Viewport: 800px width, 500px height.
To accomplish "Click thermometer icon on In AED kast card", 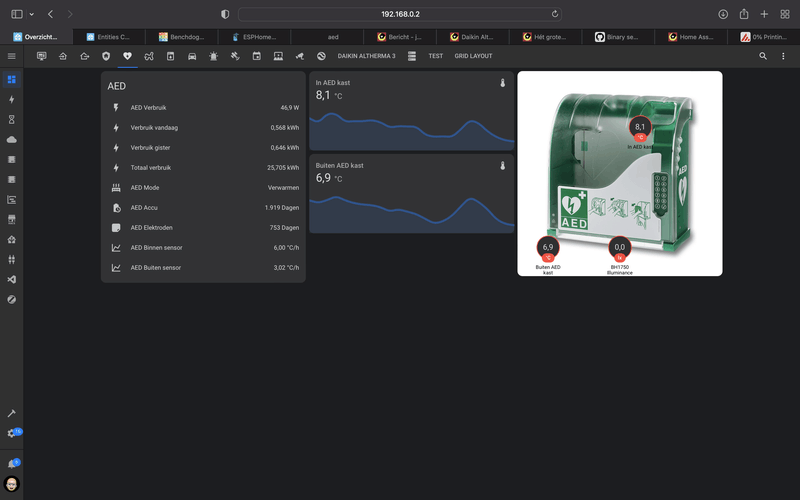I will pos(503,83).
